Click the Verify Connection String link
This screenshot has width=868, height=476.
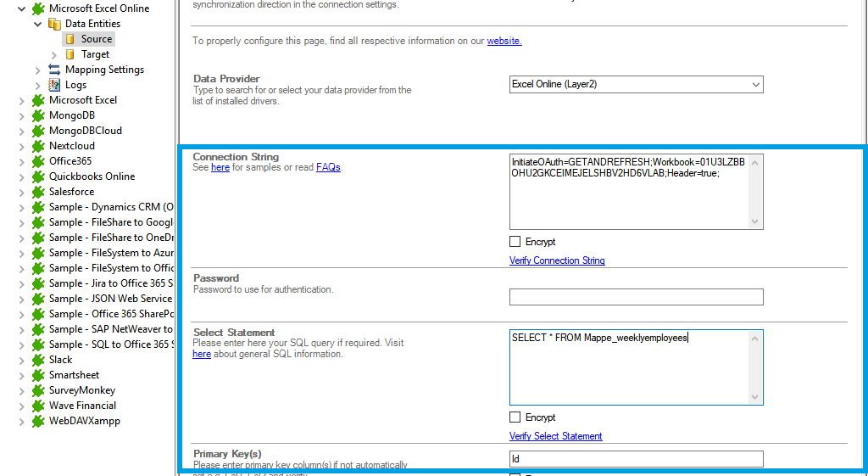pyautogui.click(x=557, y=260)
